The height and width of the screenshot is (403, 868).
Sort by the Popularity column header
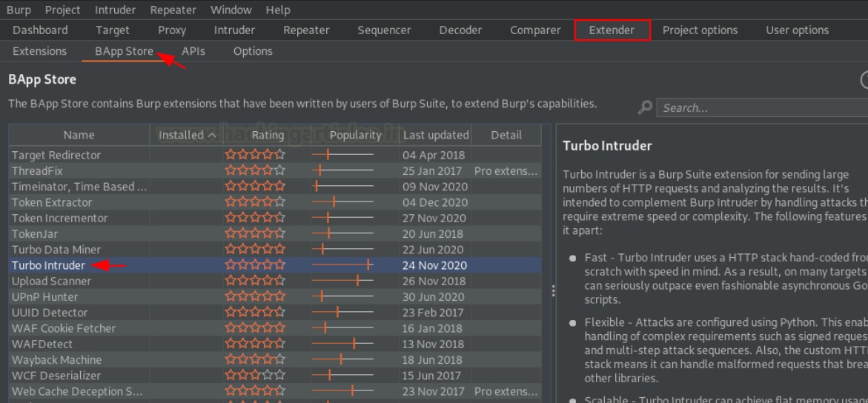pos(355,135)
